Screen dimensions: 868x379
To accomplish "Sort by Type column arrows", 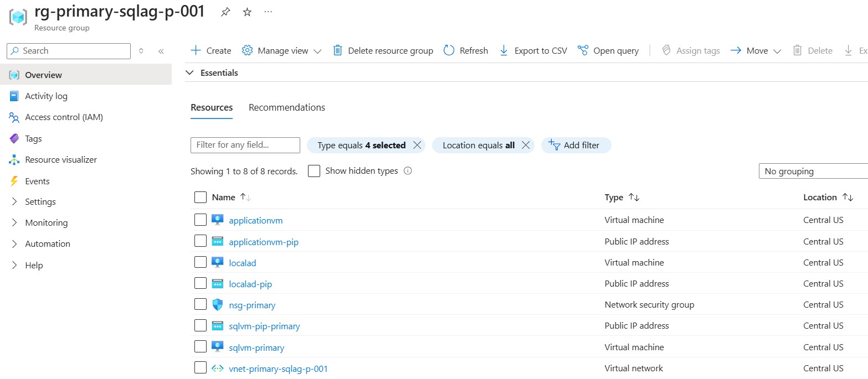I will point(634,198).
